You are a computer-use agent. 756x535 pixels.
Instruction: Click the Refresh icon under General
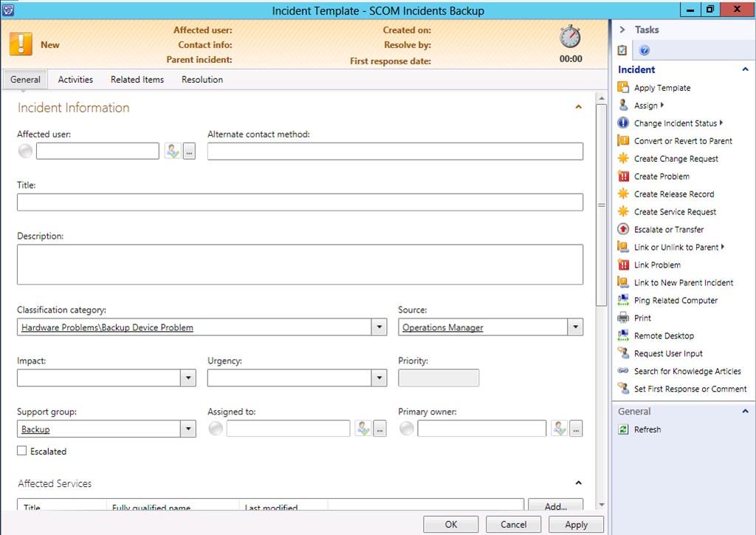tap(623, 429)
